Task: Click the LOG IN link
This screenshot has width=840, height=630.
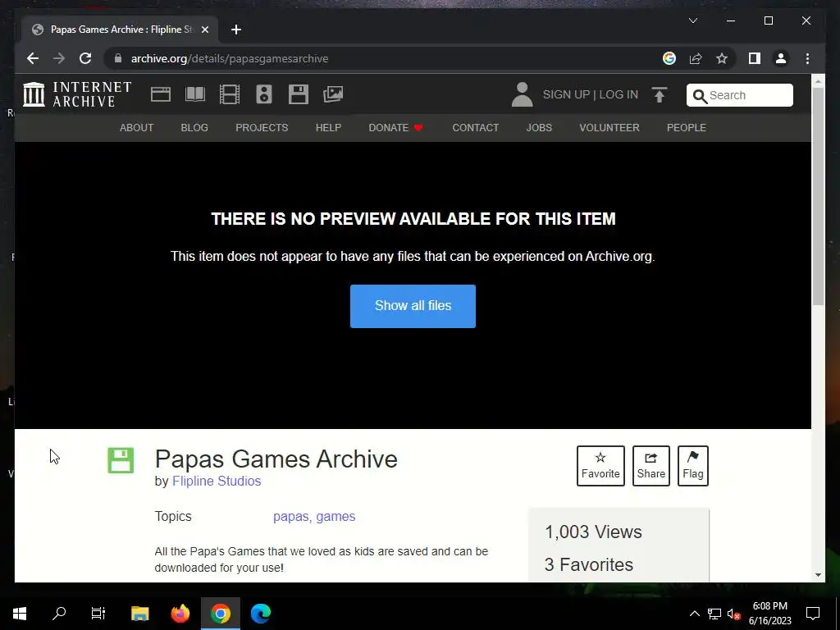Action: 619,94
